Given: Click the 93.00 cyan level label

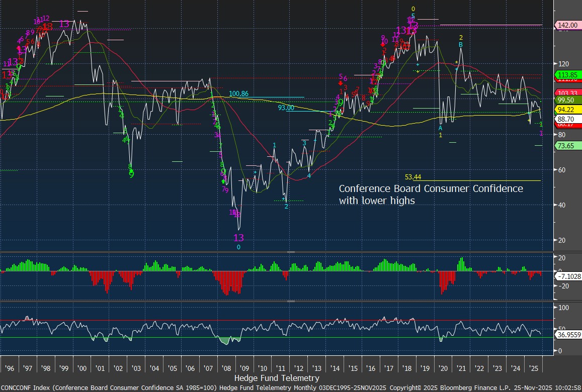Looking at the screenshot, I should (286, 108).
